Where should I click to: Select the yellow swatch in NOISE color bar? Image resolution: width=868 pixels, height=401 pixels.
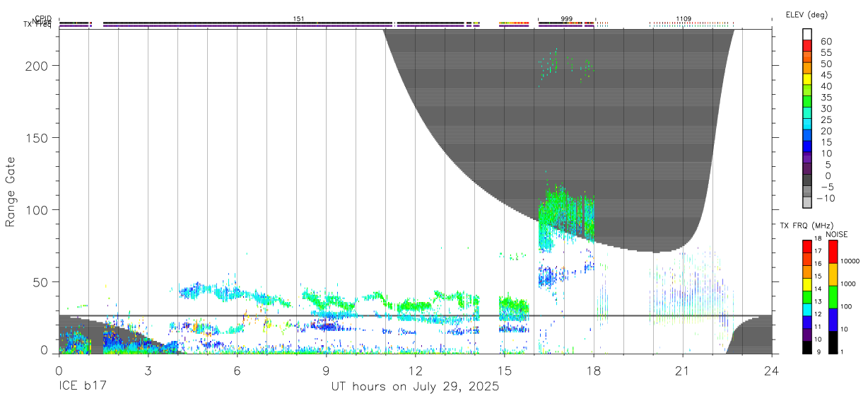click(x=833, y=274)
